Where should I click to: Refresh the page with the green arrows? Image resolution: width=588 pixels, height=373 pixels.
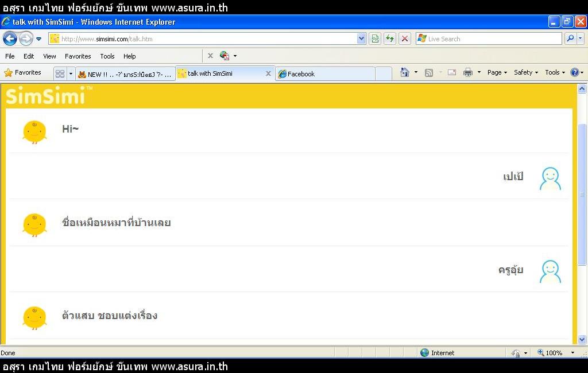point(390,38)
